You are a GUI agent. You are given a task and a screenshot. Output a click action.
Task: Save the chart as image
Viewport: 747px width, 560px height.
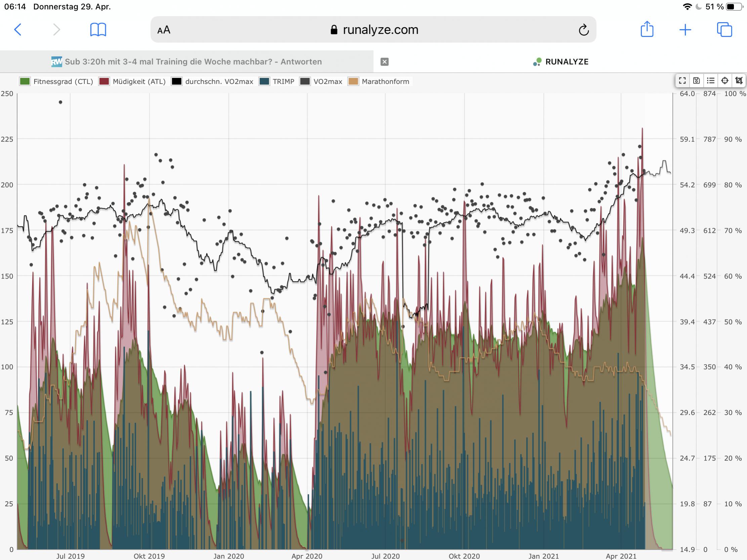coord(696,81)
